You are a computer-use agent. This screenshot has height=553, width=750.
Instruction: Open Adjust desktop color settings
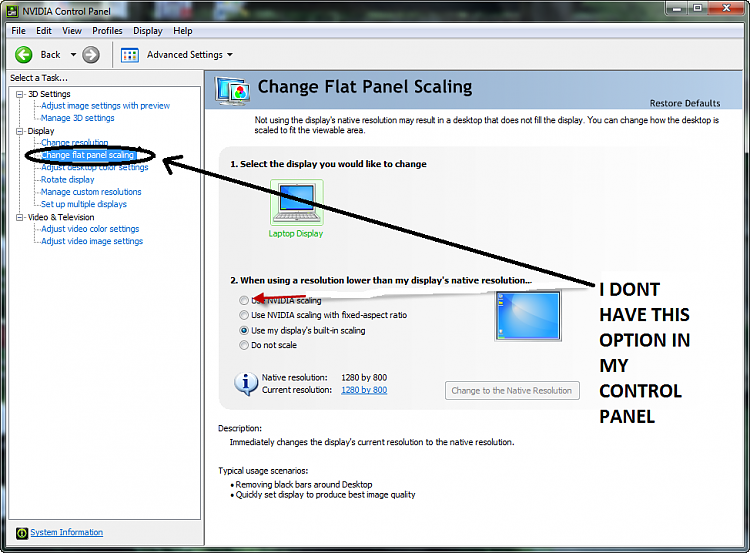pyautogui.click(x=95, y=167)
